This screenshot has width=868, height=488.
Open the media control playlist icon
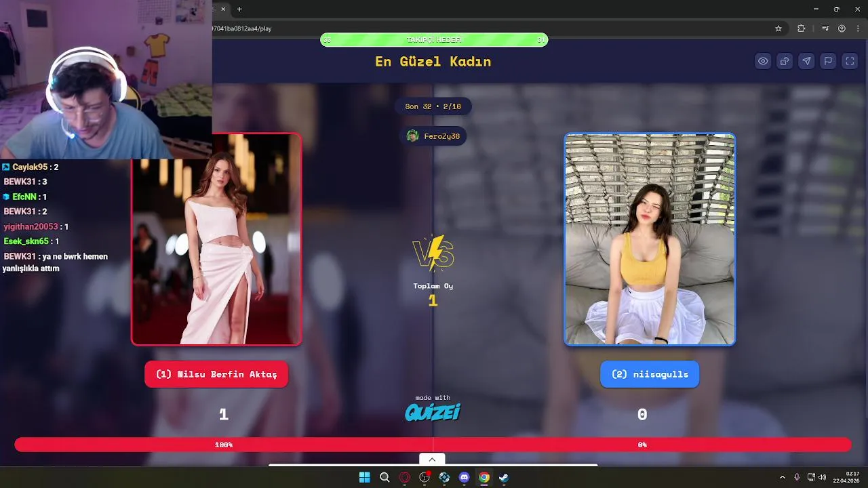pos(825,28)
